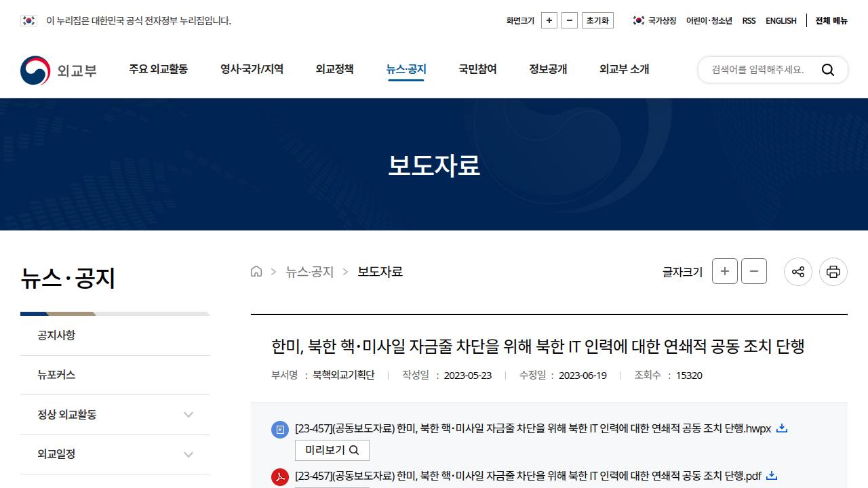Go to home via breadcrumb house icon
Viewport: 868px width, 488px height.
[256, 272]
